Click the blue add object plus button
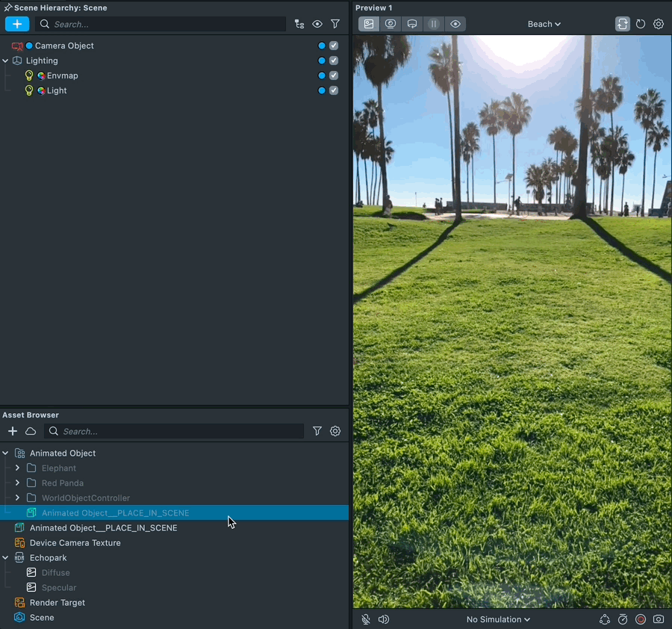 click(x=17, y=24)
